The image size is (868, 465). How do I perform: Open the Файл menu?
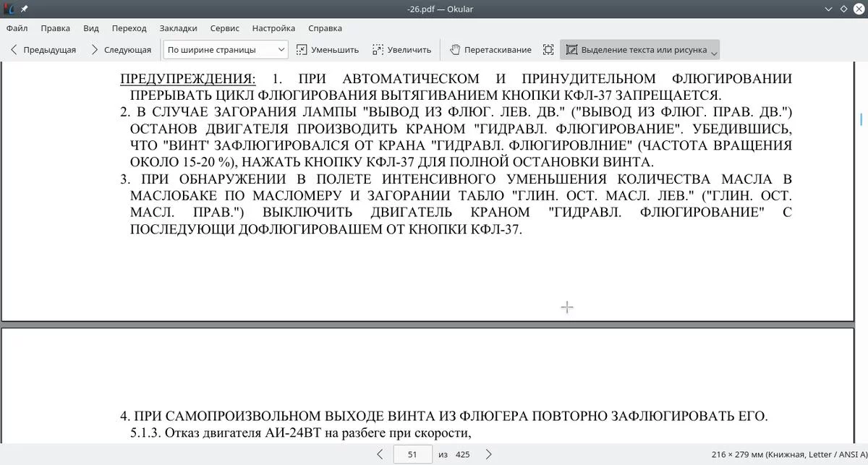tap(17, 28)
